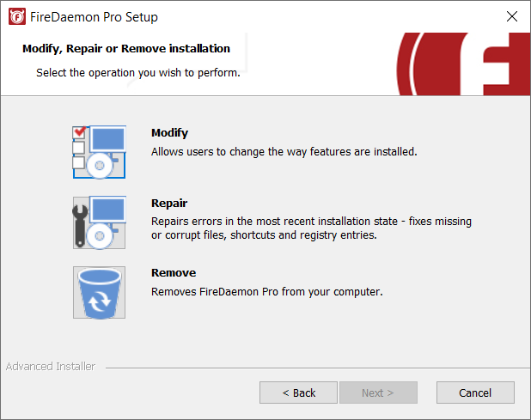Click the 'FireDaemon Pro Setup' window title
This screenshot has width=531, height=420.
pyautogui.click(x=94, y=17)
